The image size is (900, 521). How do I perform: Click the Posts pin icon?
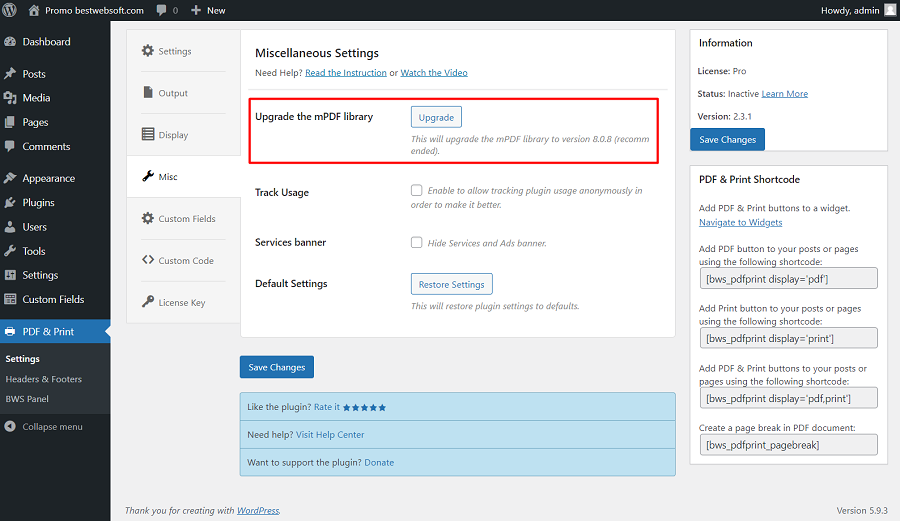[10, 74]
